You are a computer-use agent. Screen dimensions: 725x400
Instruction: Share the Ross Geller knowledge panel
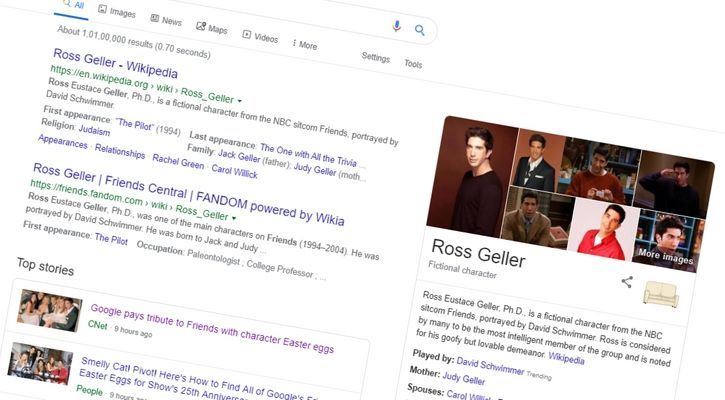click(627, 282)
